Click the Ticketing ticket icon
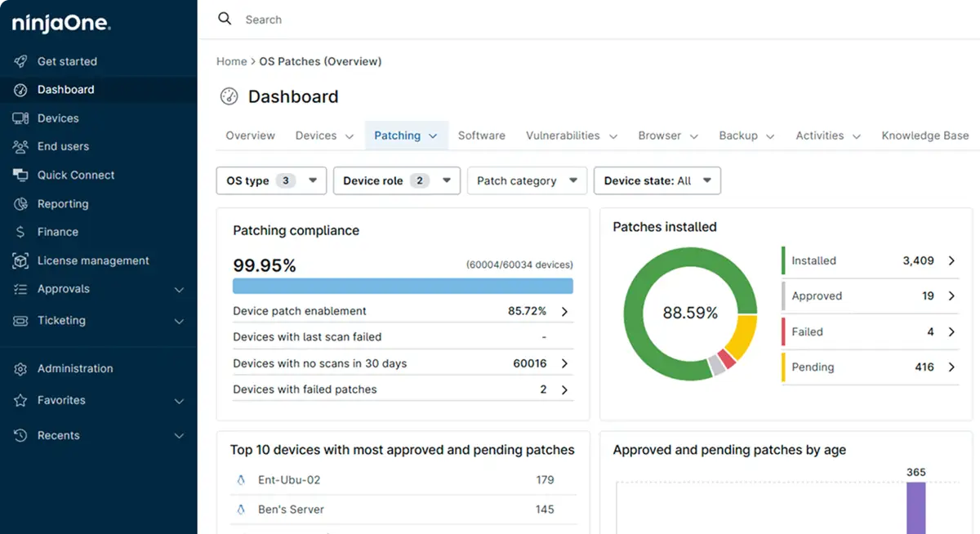Screen dimensions: 980x534 [21, 321]
